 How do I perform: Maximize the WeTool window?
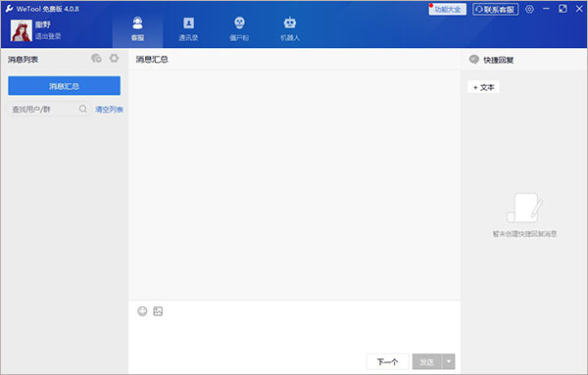563,9
